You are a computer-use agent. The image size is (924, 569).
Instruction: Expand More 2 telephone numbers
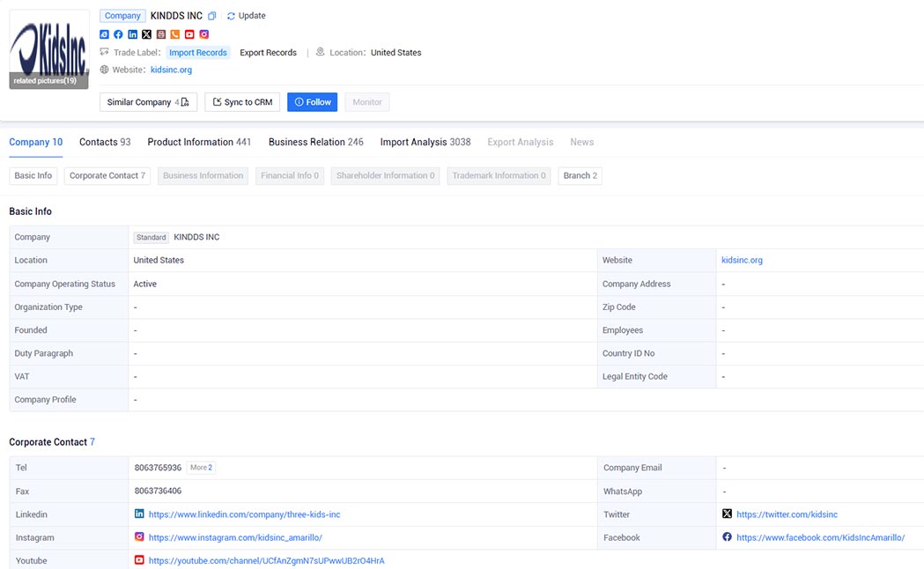coord(201,468)
